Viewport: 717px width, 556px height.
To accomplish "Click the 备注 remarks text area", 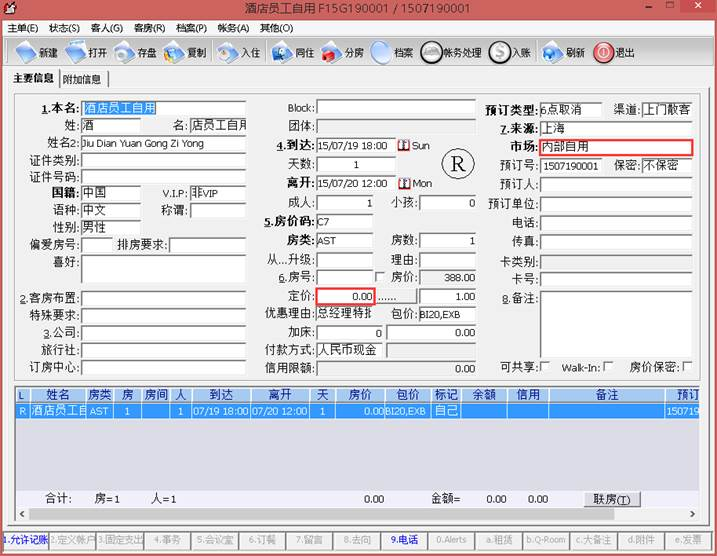I will coord(616,324).
